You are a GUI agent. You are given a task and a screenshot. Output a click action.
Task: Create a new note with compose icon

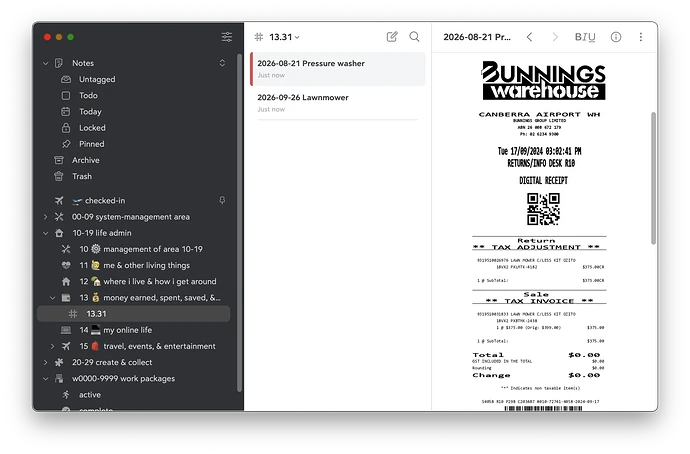pos(392,37)
